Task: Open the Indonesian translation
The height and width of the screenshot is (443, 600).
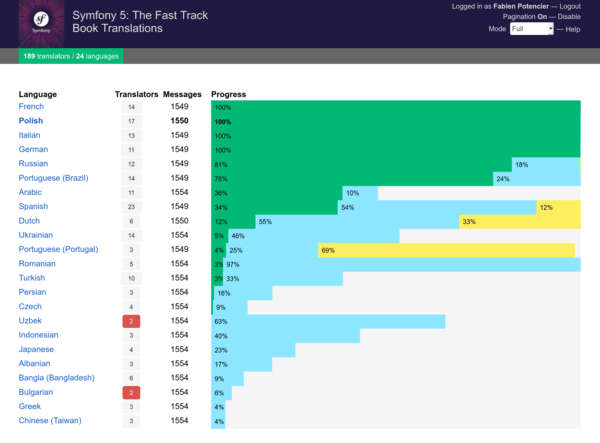Action: tap(39, 335)
